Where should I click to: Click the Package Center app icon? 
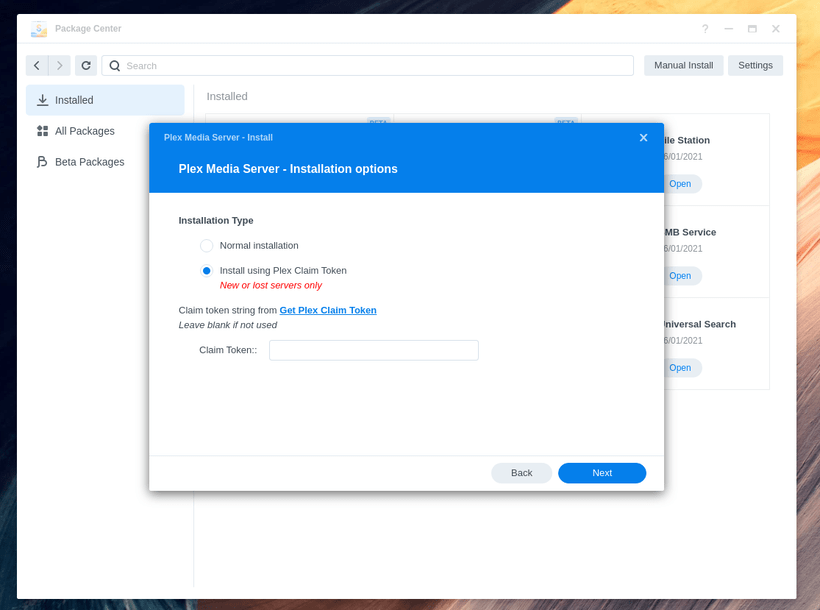(39, 29)
